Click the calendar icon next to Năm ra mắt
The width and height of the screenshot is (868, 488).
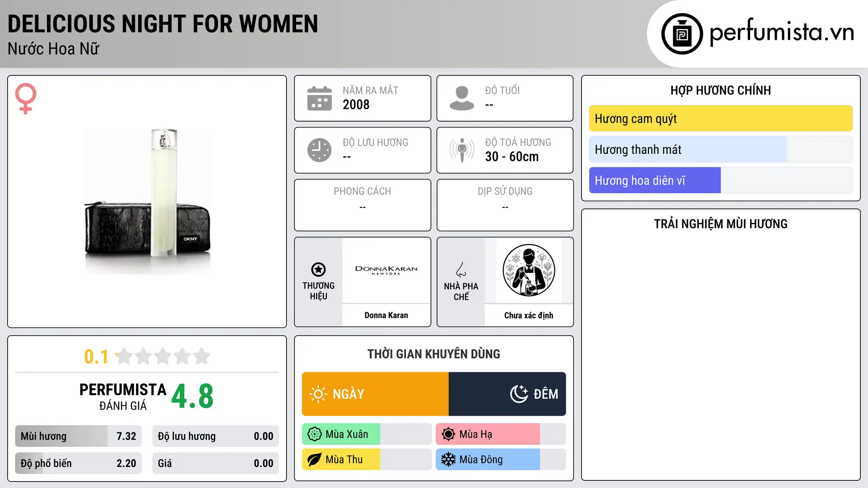tap(320, 98)
